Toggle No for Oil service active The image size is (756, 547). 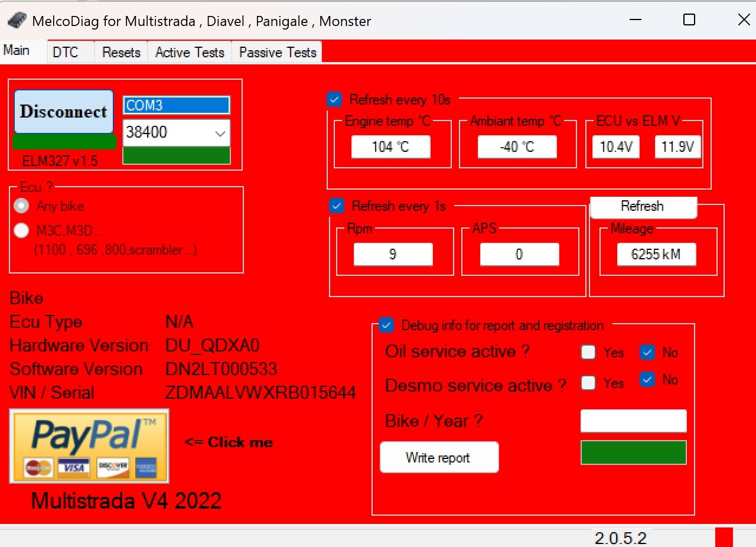point(647,352)
